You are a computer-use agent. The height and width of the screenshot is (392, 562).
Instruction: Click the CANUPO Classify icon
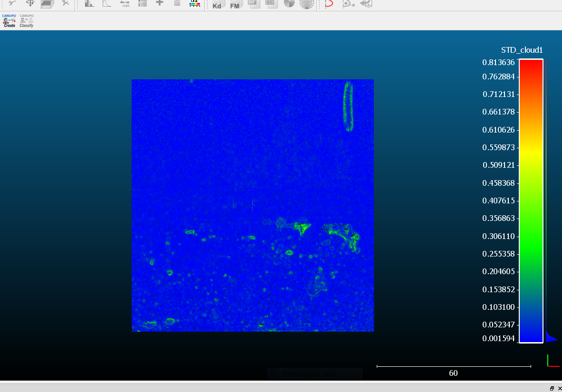tap(27, 21)
